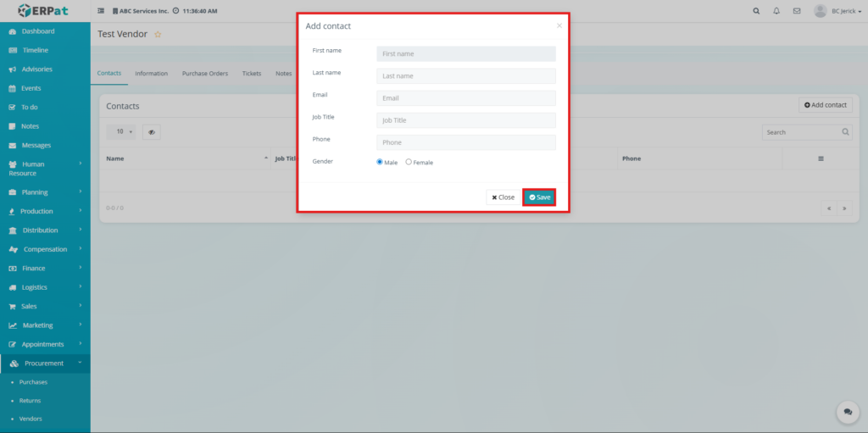This screenshot has height=433, width=868.
Task: Click the Close button in the dialog
Action: point(503,197)
